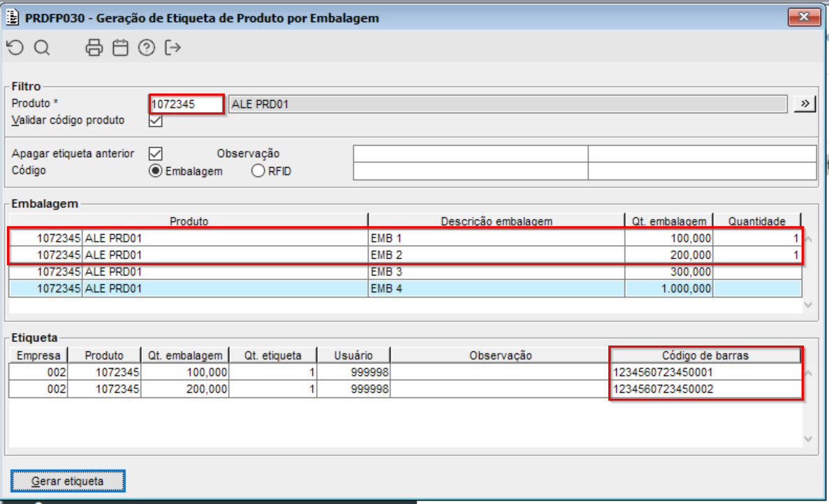Select the Embalagem radio option
829x504 pixels.
tap(156, 171)
